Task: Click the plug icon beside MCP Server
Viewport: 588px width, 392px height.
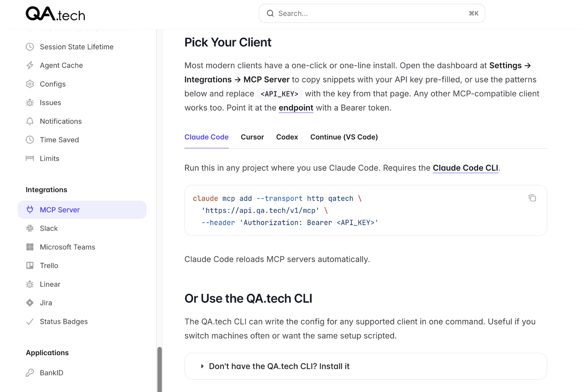Action: 30,210
